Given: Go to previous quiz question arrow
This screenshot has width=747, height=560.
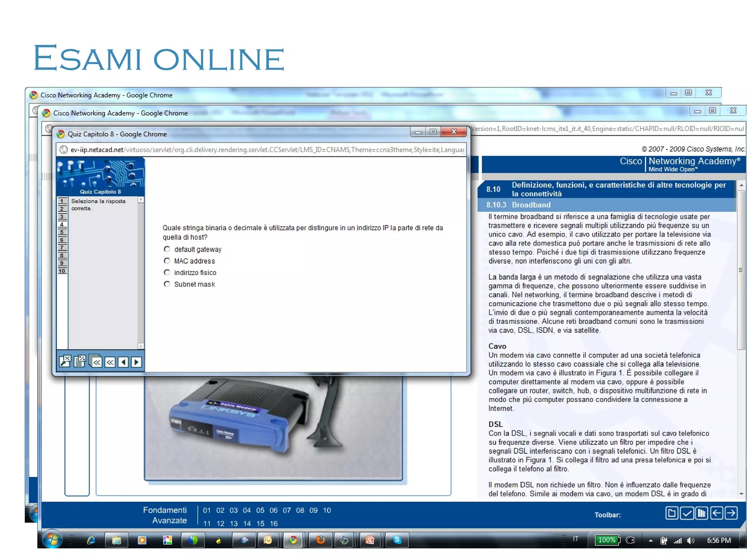Looking at the screenshot, I should click(123, 362).
